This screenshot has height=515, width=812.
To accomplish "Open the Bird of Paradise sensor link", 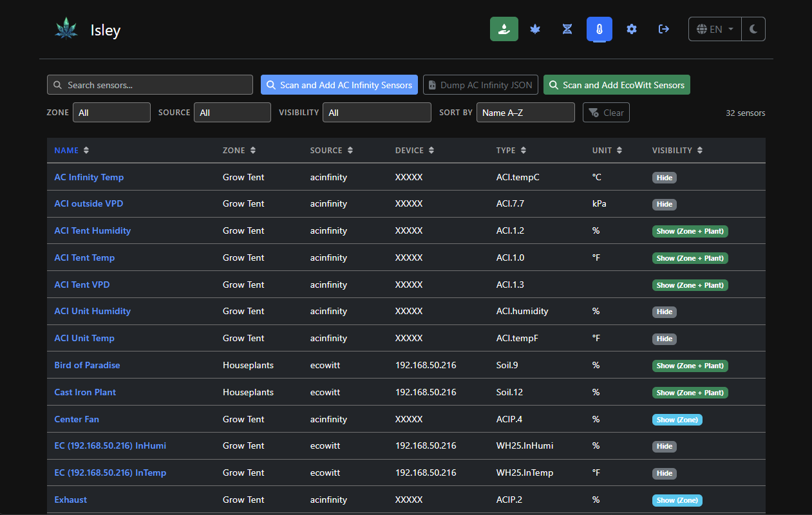I will 87,365.
